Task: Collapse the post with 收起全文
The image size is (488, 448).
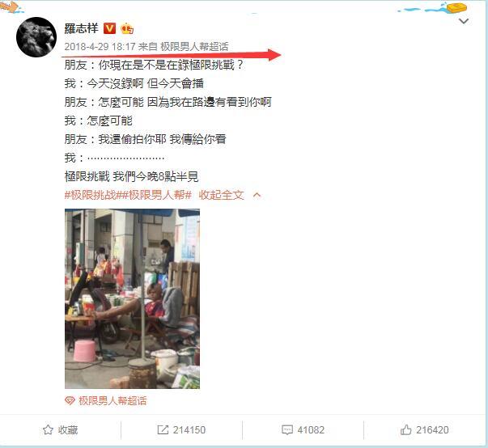Action: tap(221, 195)
